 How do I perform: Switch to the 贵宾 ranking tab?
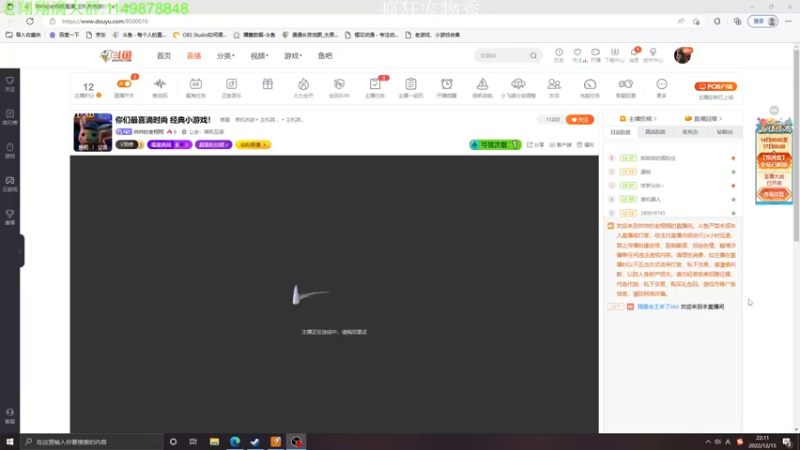(690, 132)
